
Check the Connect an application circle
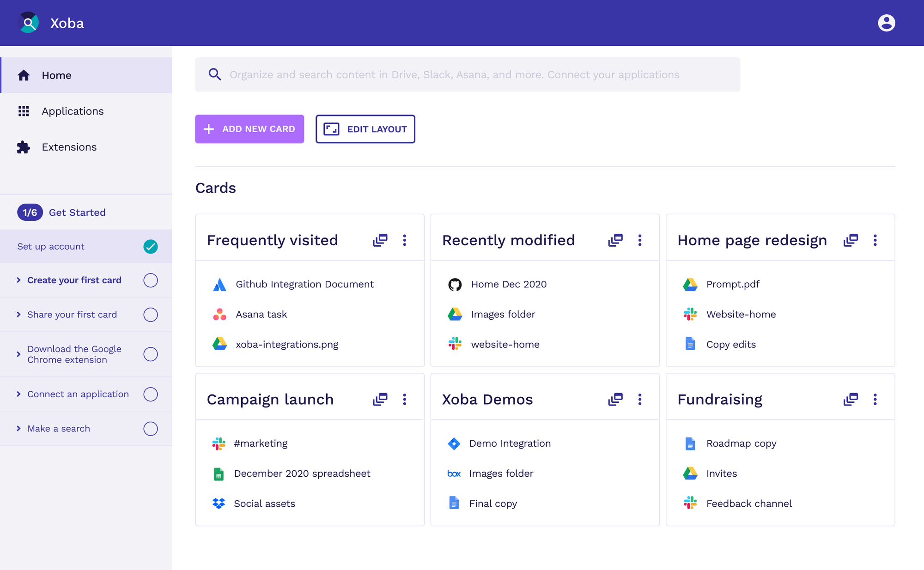[x=150, y=394]
